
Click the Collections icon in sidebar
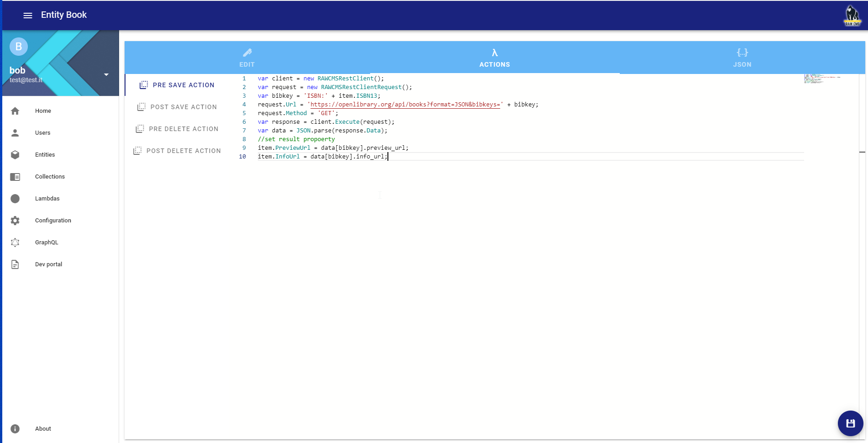[x=15, y=177]
